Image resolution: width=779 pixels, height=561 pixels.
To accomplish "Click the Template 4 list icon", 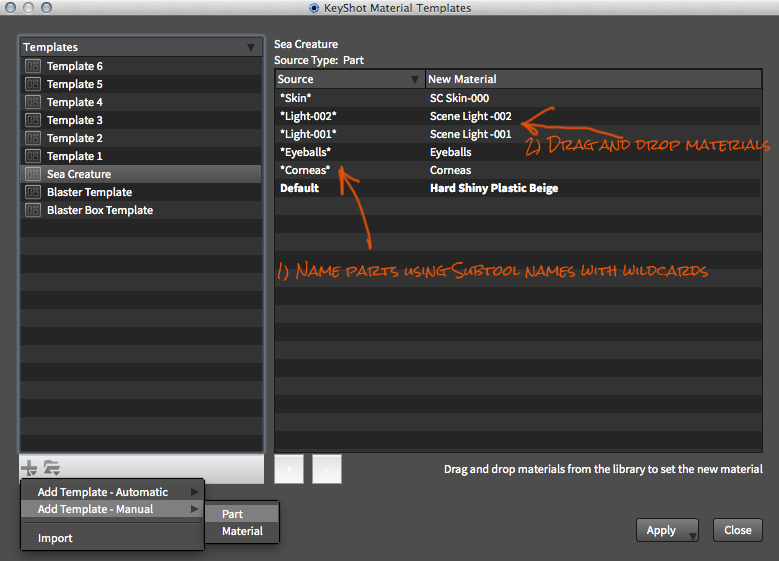I will pyautogui.click(x=33, y=102).
